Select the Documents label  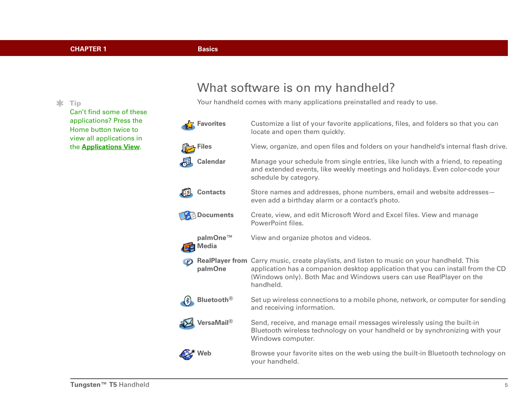(215, 215)
